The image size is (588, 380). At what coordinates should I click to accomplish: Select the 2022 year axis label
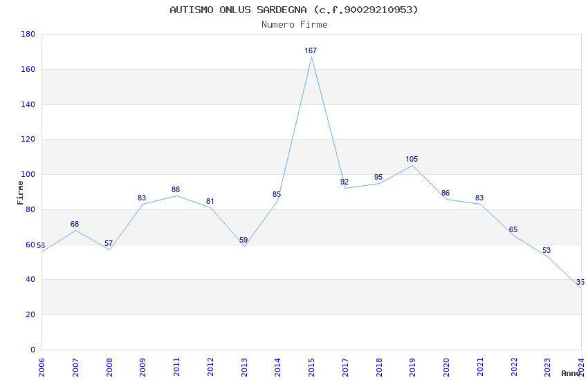coord(514,368)
